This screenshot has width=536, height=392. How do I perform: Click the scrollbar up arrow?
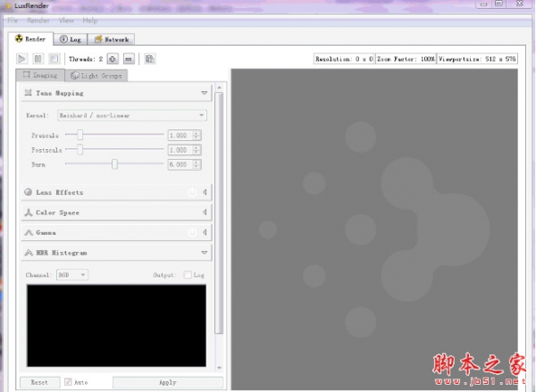[220, 88]
